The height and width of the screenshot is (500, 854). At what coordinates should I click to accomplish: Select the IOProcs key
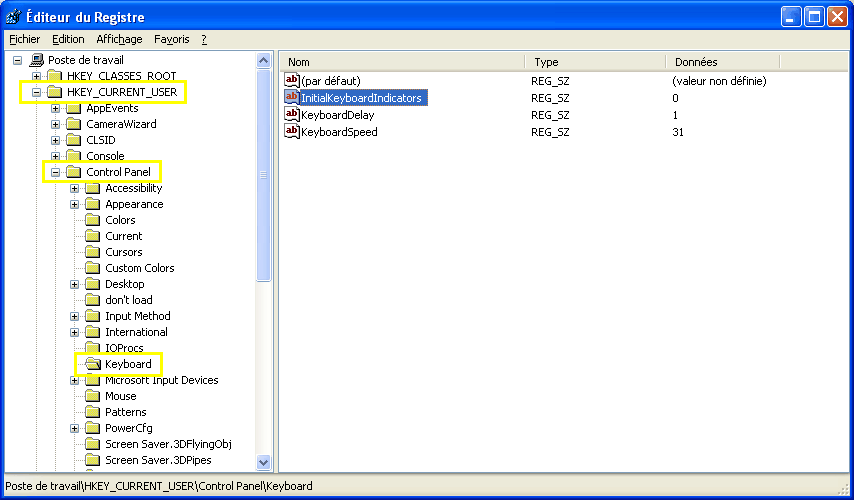124,348
